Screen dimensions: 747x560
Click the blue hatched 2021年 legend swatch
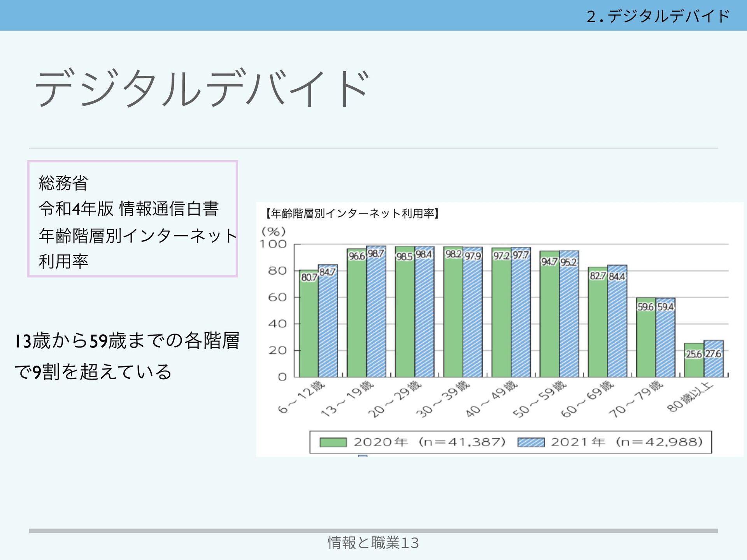[531, 442]
